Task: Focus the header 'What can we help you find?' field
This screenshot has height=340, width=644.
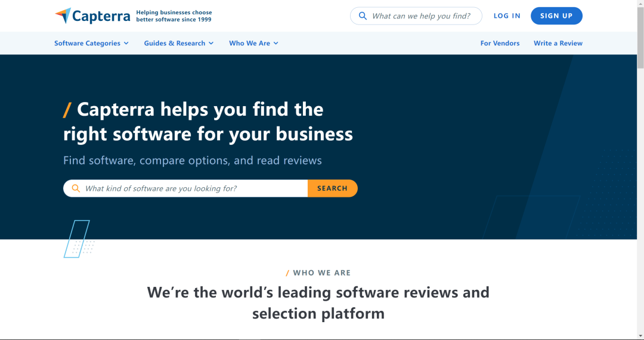Action: pyautogui.click(x=416, y=16)
